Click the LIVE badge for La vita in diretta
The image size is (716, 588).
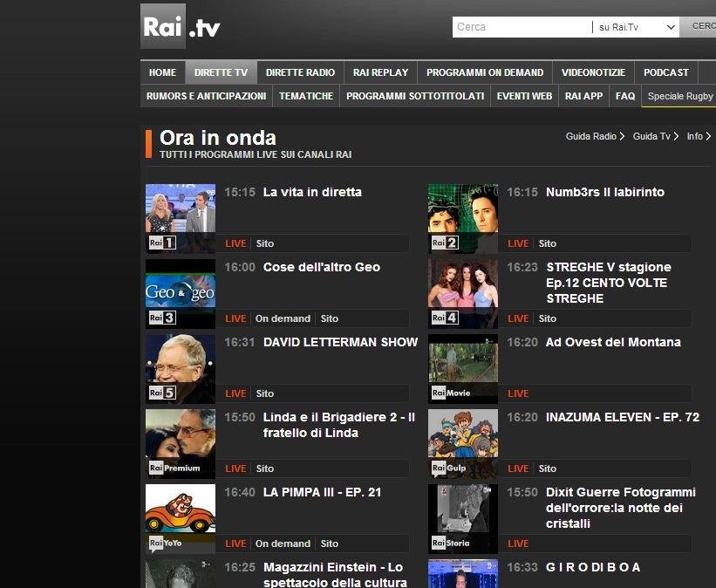coord(235,243)
